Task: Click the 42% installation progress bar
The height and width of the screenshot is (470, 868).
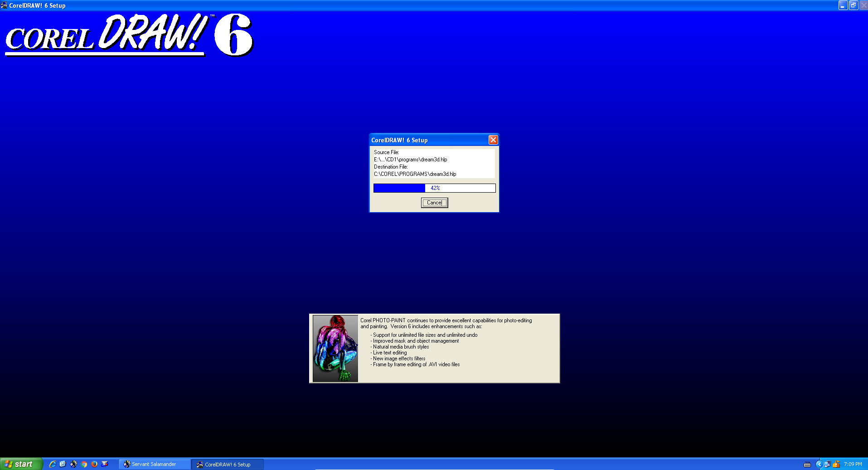Action: [434, 188]
